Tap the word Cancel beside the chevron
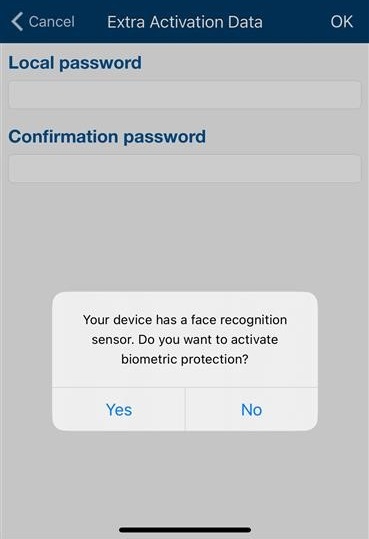The width and height of the screenshot is (369, 539). click(52, 22)
